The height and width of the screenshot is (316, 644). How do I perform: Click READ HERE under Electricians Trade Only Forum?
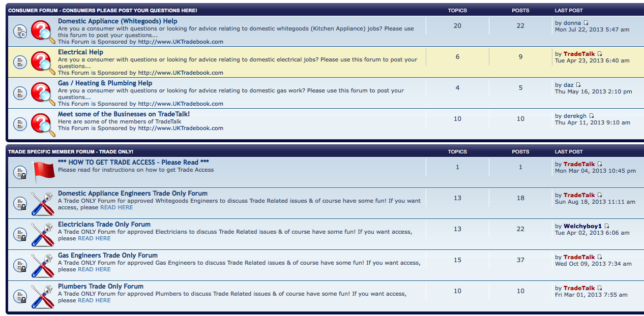pos(94,238)
